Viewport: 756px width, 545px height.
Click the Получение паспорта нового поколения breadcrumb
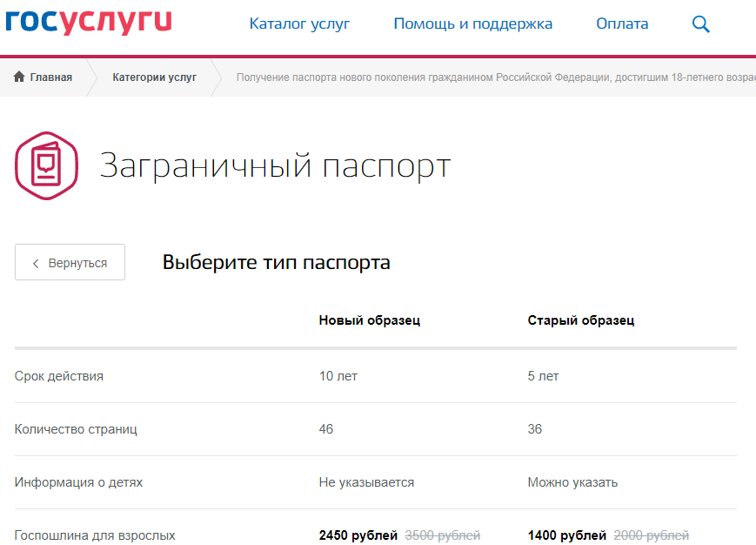[496, 77]
